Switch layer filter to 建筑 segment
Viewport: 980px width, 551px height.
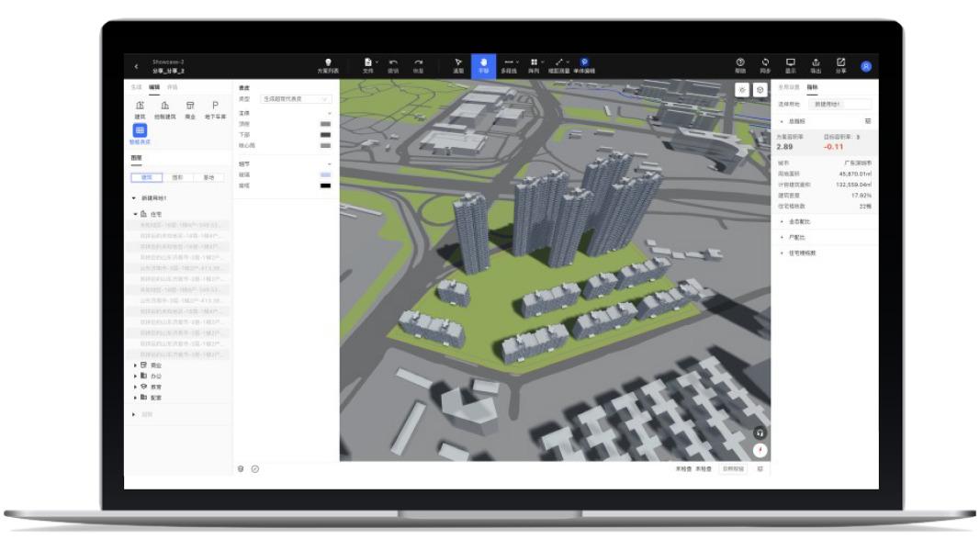(147, 177)
